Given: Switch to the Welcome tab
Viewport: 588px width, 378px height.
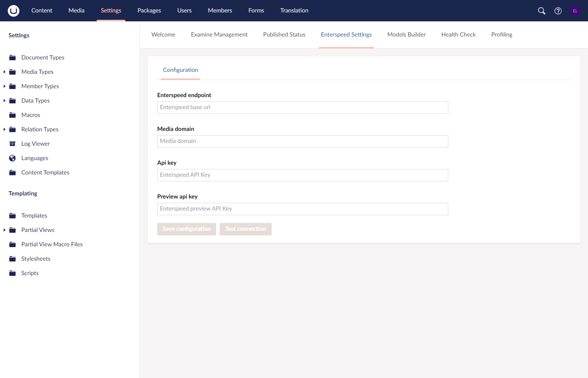Looking at the screenshot, I should (163, 35).
